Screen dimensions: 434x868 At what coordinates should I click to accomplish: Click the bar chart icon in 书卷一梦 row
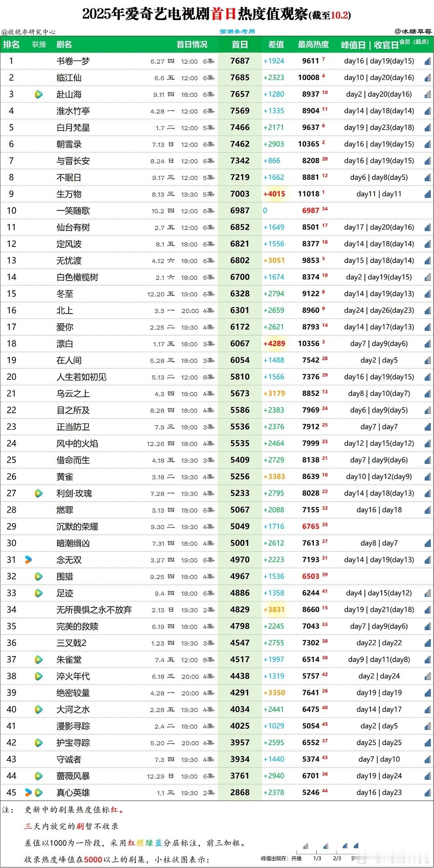(x=428, y=61)
